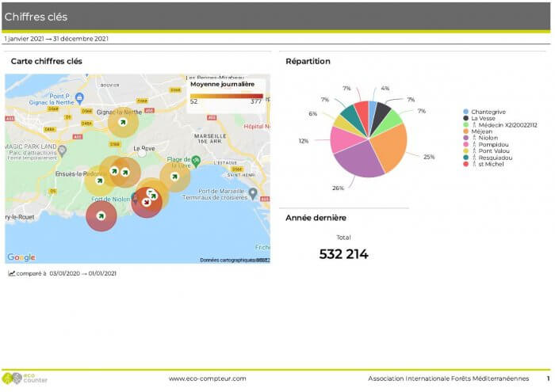Viewport: 555px width, 392px height.
Task: Click the red down-arrow counter marker
Action: (x=146, y=202)
